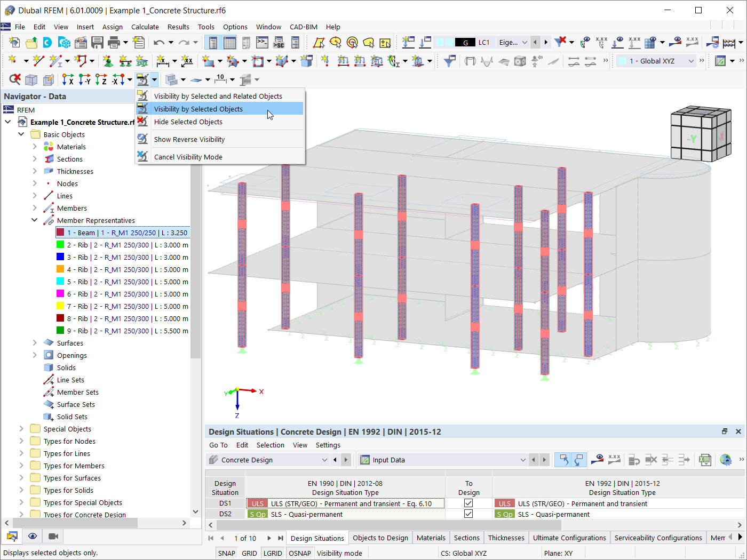The image size is (747, 560).
Task: Create a new model via toolbar icon
Action: (13, 42)
